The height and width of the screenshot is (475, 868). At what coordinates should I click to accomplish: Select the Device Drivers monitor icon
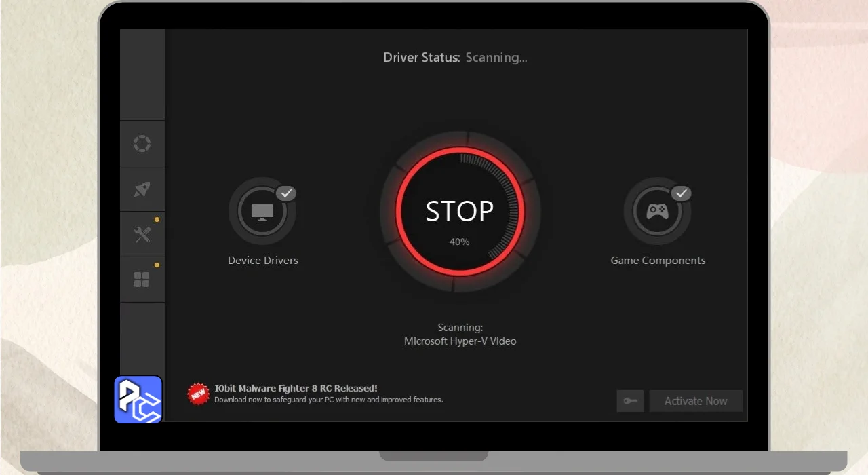point(262,212)
